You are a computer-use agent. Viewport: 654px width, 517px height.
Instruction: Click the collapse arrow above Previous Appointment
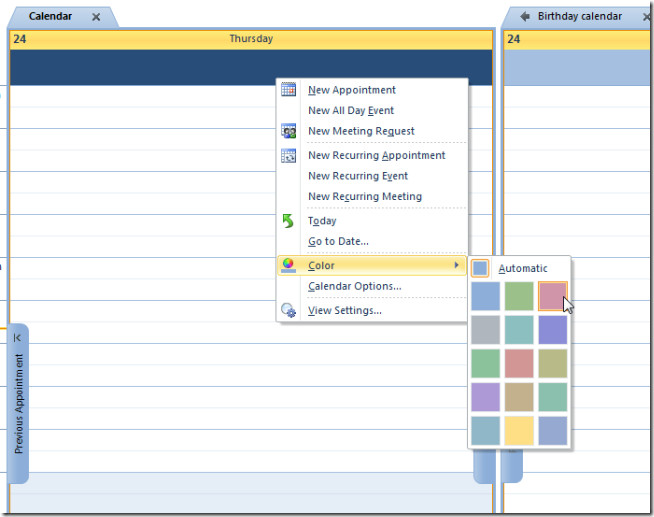pyautogui.click(x=17, y=338)
